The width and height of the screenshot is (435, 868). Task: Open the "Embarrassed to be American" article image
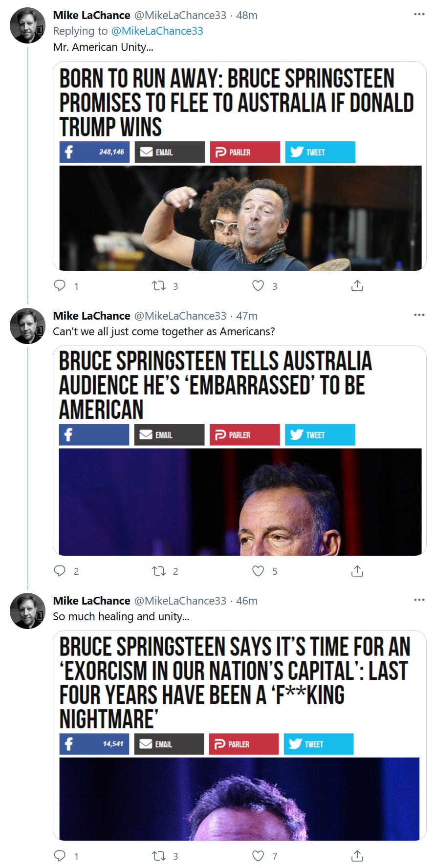pos(240,501)
